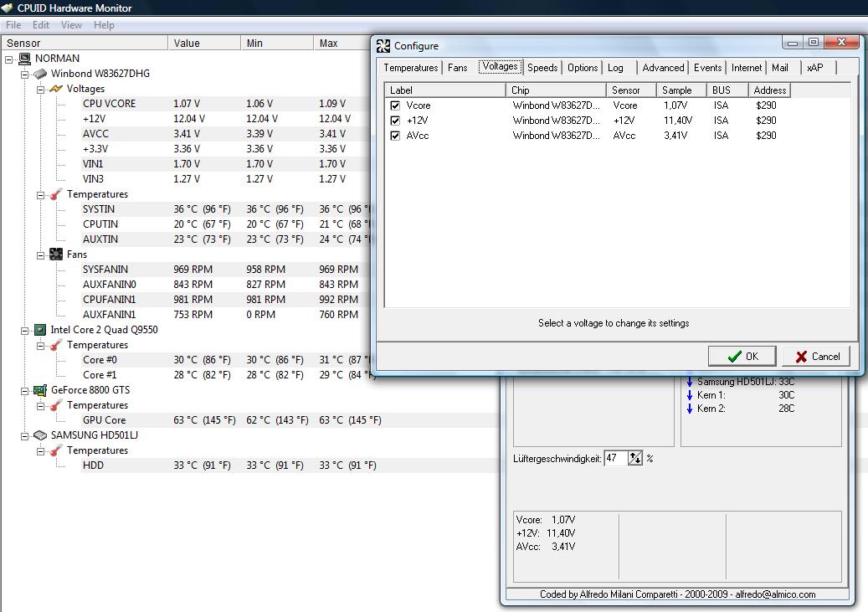Cancel the Configure dialog
The image size is (868, 612).
818,357
